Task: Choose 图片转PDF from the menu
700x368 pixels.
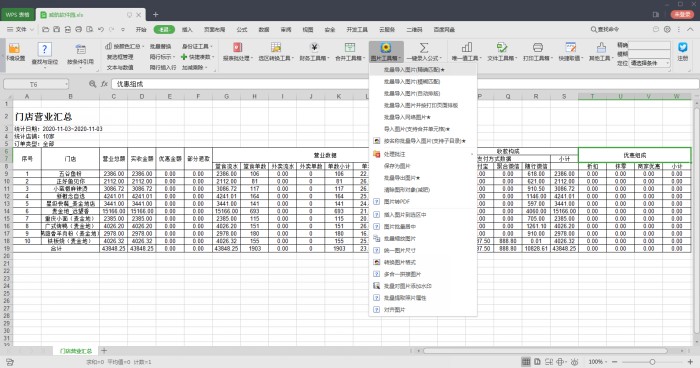Action: 423,201
